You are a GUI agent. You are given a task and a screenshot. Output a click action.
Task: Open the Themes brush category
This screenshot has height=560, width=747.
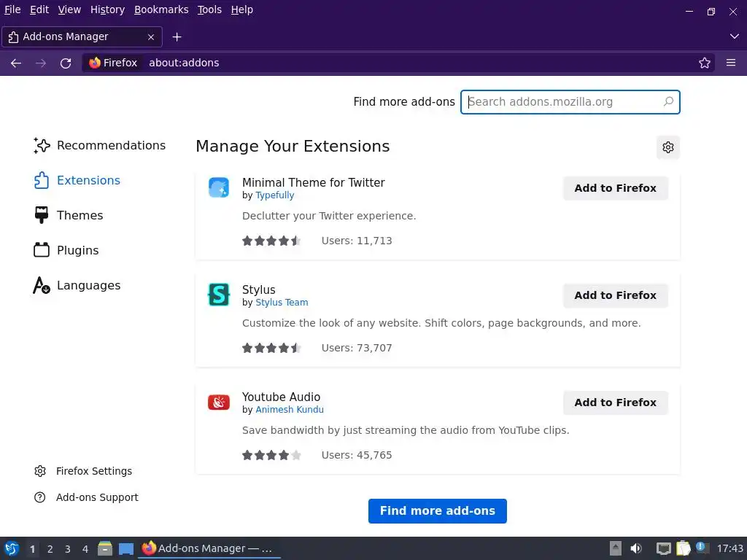tap(68, 215)
